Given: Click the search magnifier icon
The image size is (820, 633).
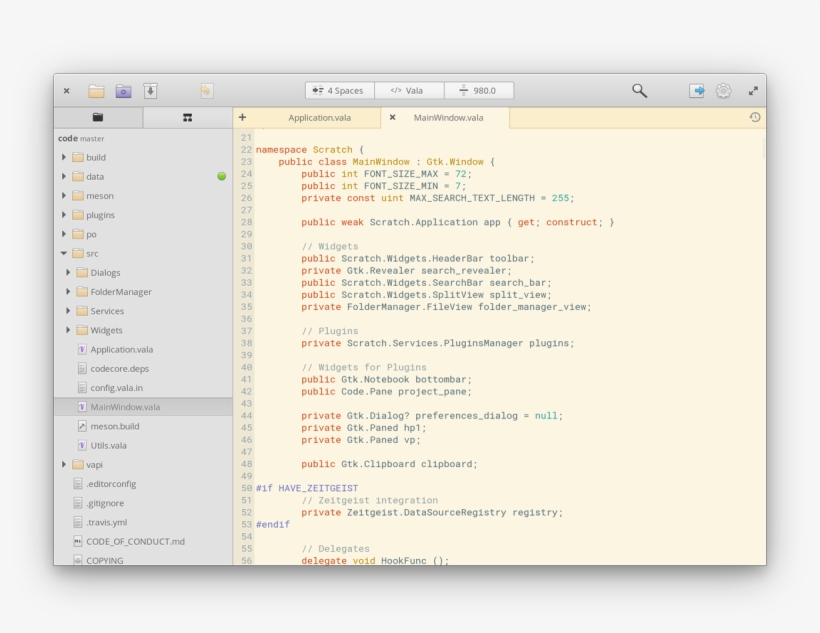Looking at the screenshot, I should 637,89.
